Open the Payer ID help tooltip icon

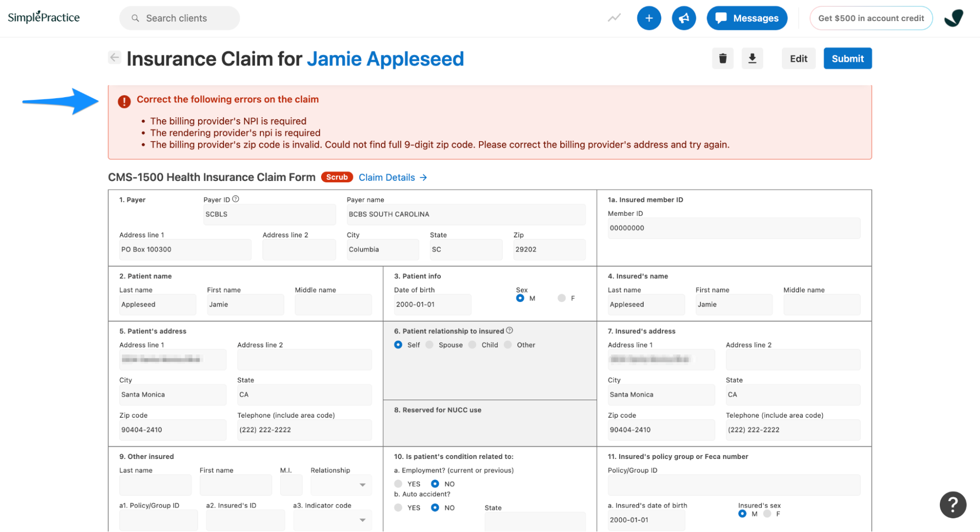click(236, 198)
